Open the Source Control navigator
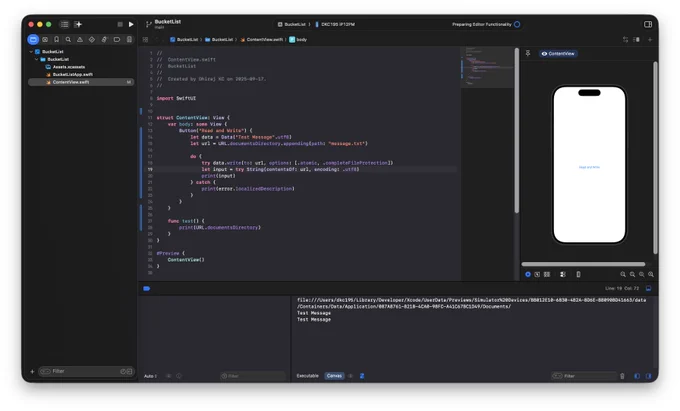This screenshot has height=411, width=680. (45, 39)
